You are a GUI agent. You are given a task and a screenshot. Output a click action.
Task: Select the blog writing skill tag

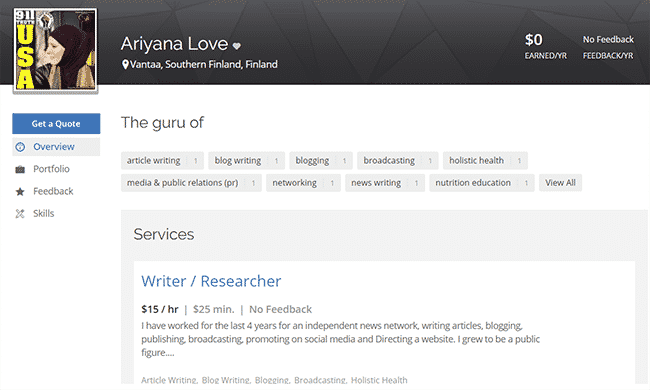[x=246, y=160]
